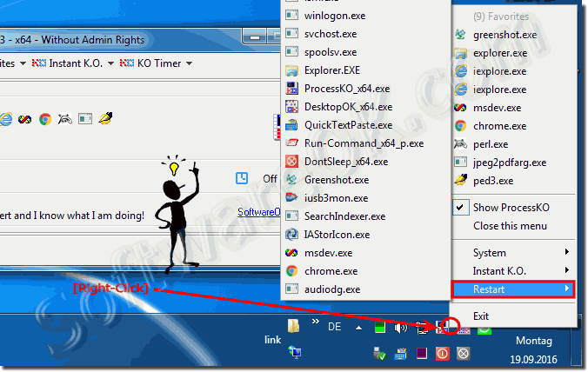The height and width of the screenshot is (372, 588).
Task: Click the QuickTextPaste.exe icon
Action: point(291,125)
